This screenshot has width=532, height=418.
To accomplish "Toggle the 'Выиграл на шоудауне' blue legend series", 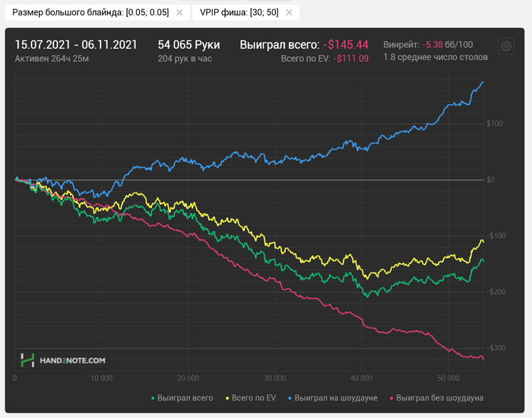I will 333,397.
